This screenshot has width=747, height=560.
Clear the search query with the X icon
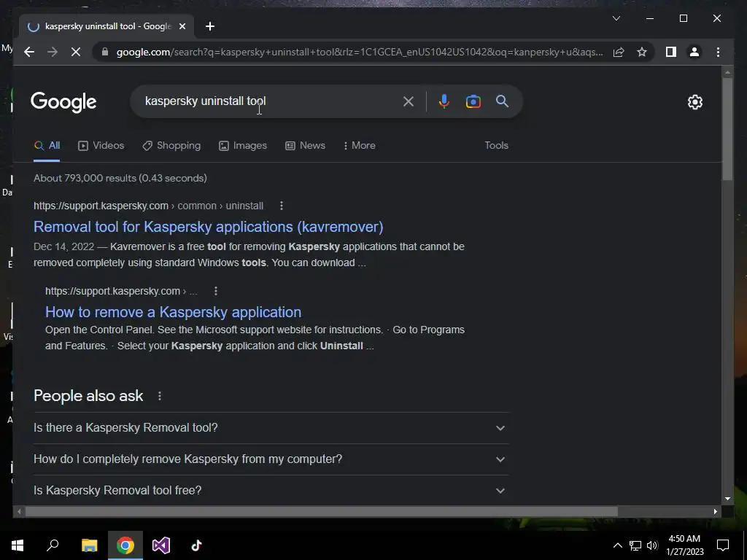[x=409, y=101]
